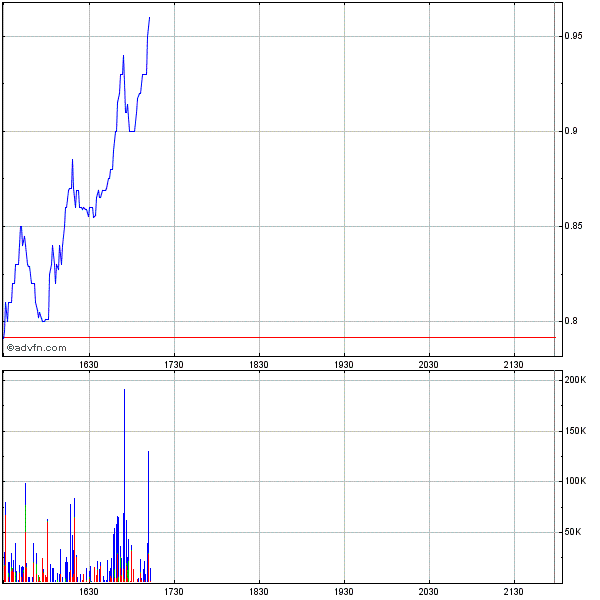600x600 pixels.
Task: Click the 50K volume axis label
Action: pos(572,532)
